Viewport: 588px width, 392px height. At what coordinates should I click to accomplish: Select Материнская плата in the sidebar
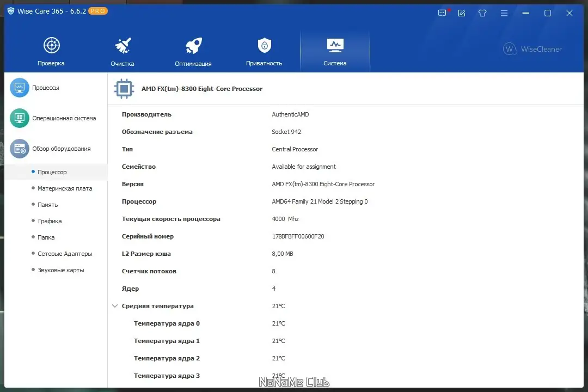click(65, 188)
